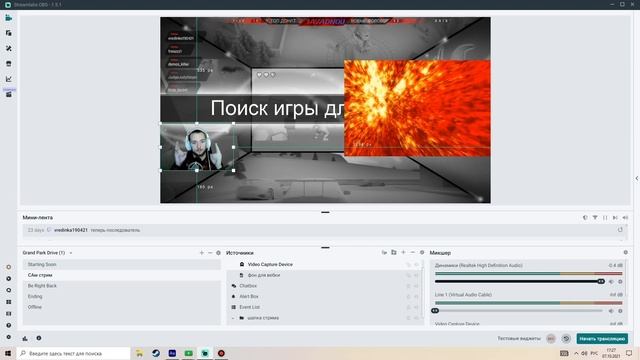Select fire video source in preview canvas
640x360 pixels.
[x=417, y=108]
